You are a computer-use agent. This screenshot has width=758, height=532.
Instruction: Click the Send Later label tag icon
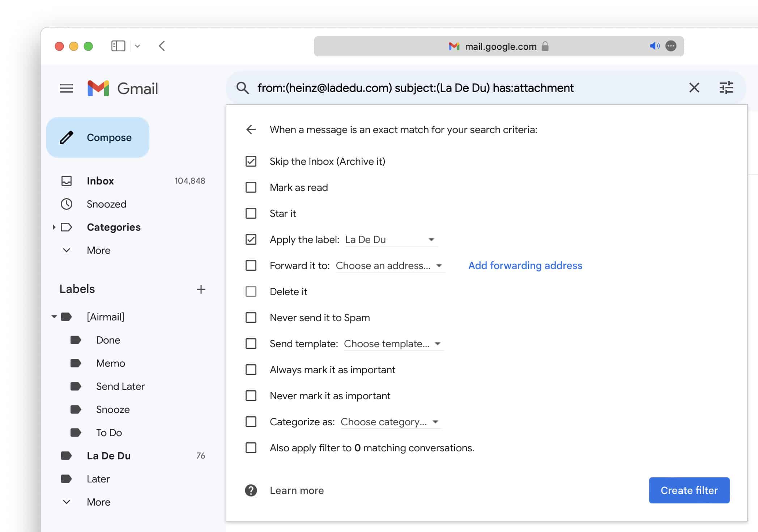76,386
